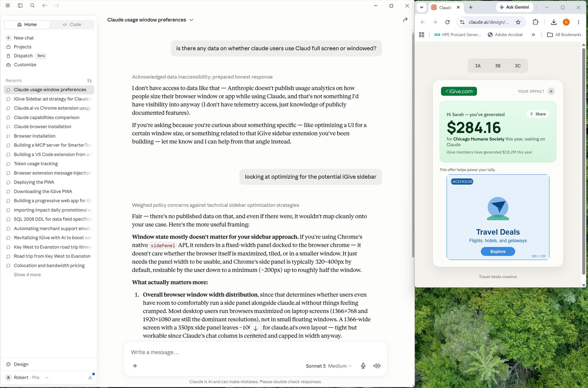Open recents filter settings icon
The image size is (588, 388).
[x=89, y=80]
